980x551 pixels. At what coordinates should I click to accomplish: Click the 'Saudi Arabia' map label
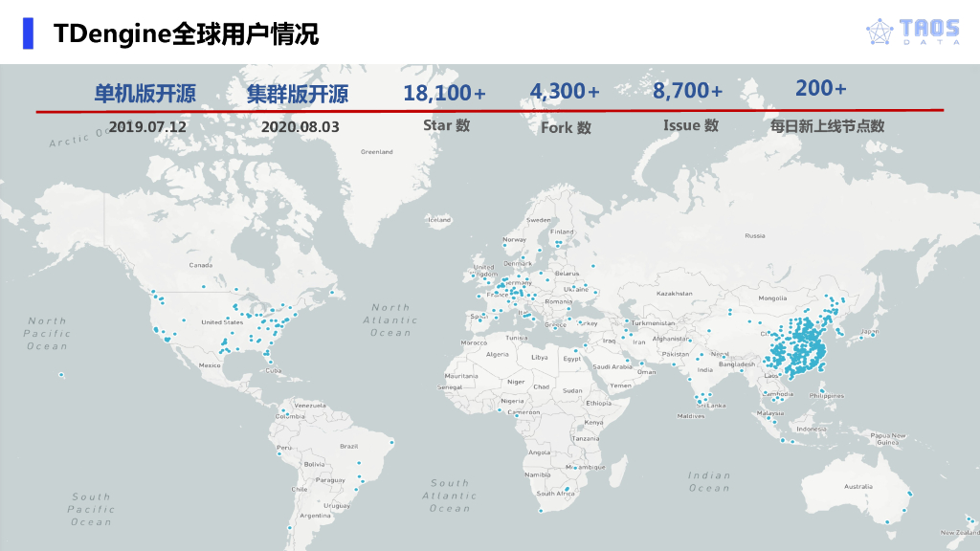coord(612,366)
